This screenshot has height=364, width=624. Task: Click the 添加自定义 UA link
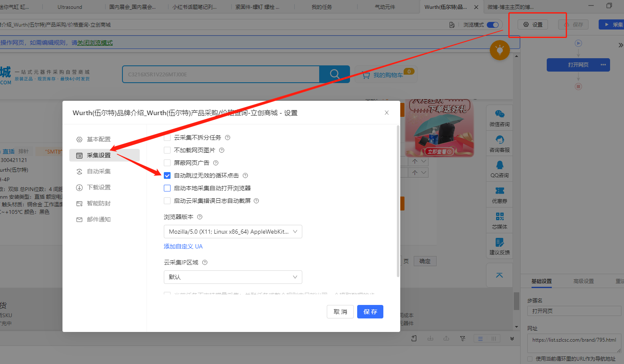pyautogui.click(x=183, y=246)
